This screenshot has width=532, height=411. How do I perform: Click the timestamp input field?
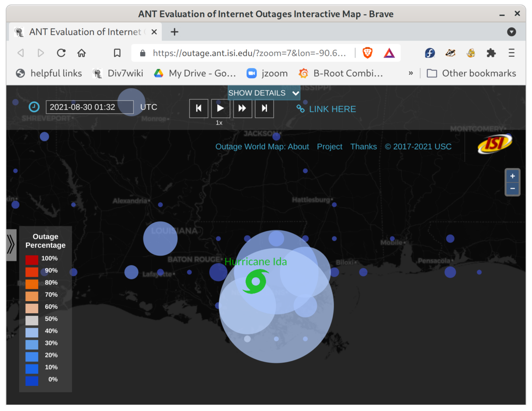(90, 107)
